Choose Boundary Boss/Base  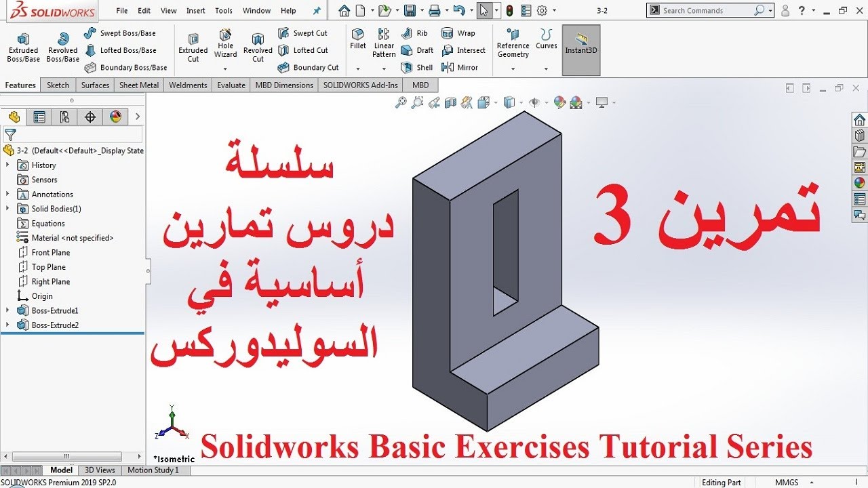[126, 68]
